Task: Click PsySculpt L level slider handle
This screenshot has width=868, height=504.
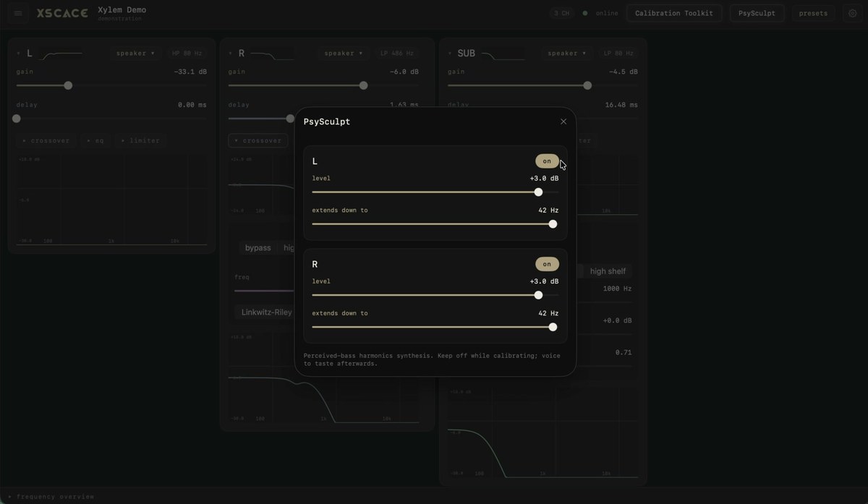Action: tap(538, 192)
